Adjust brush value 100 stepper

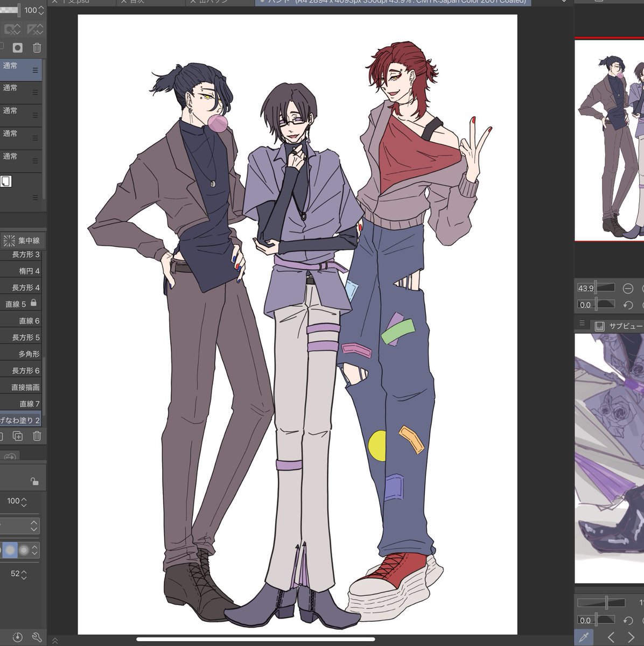click(24, 501)
